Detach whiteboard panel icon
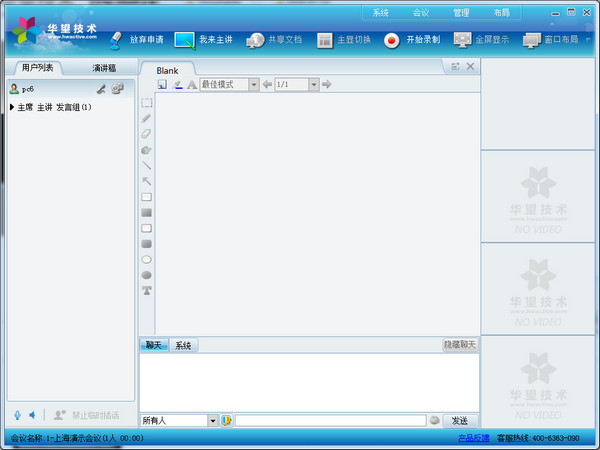This screenshot has height=450, width=600. pyautogui.click(x=455, y=67)
